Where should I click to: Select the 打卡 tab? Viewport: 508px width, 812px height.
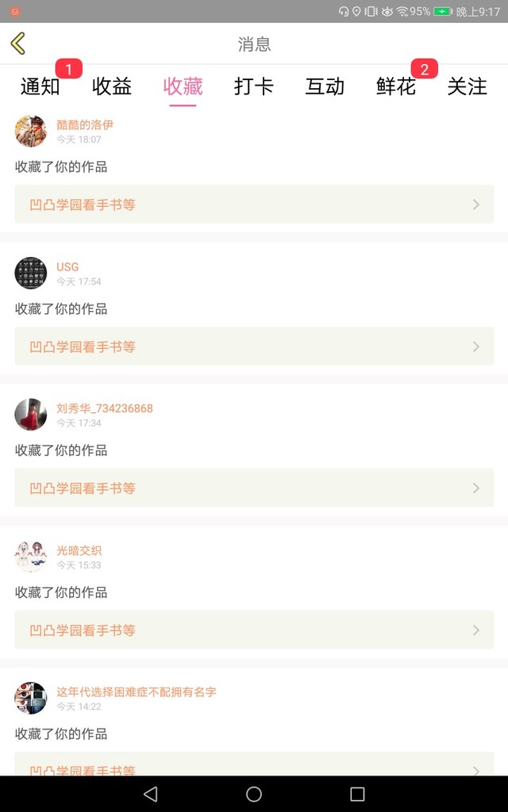click(x=254, y=86)
